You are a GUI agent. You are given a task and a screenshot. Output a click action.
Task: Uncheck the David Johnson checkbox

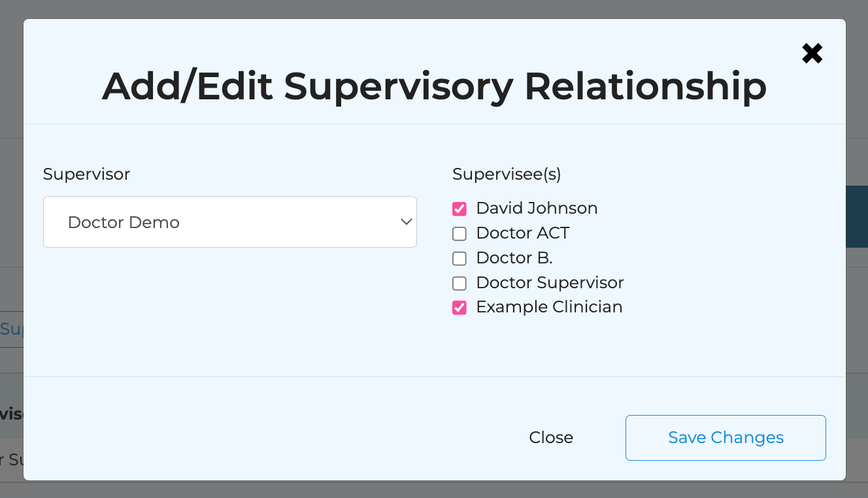point(459,209)
